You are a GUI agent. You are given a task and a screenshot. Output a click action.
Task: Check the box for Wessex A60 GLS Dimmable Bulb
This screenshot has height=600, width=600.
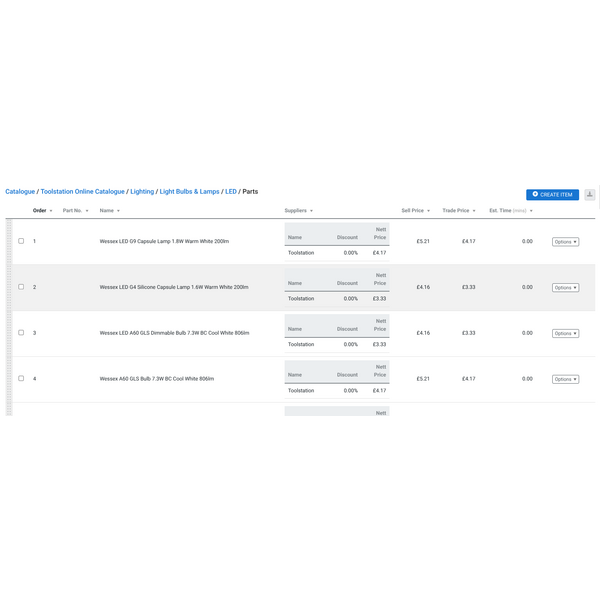coord(21,333)
